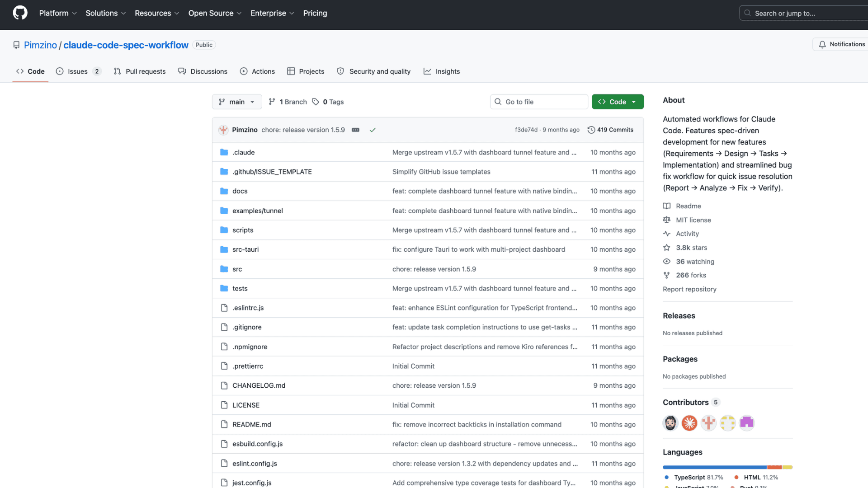The width and height of the screenshot is (868, 488).
Task: Click the TypeScript 81.7% language link
Action: [694, 478]
